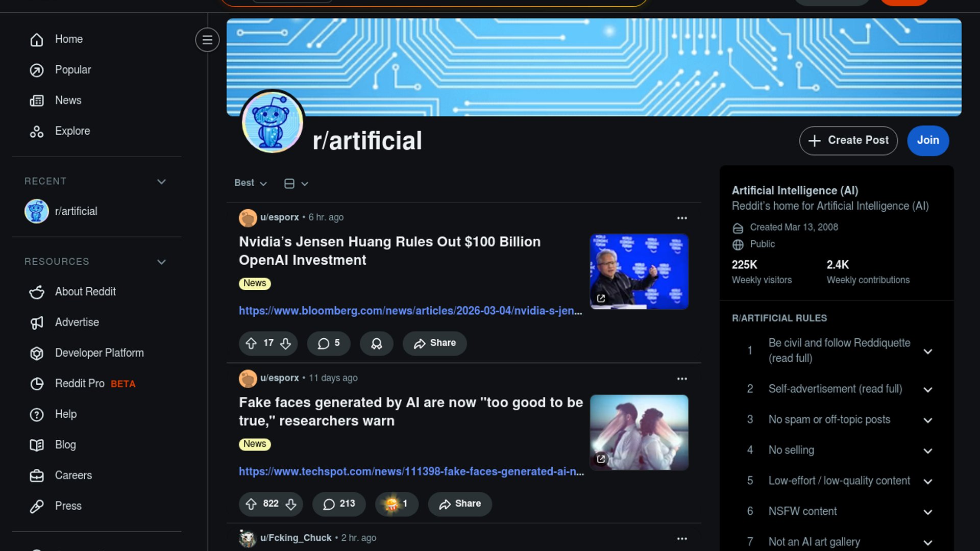Click the r/artificial community avatar
This screenshot has height=551, width=980.
[x=272, y=122]
